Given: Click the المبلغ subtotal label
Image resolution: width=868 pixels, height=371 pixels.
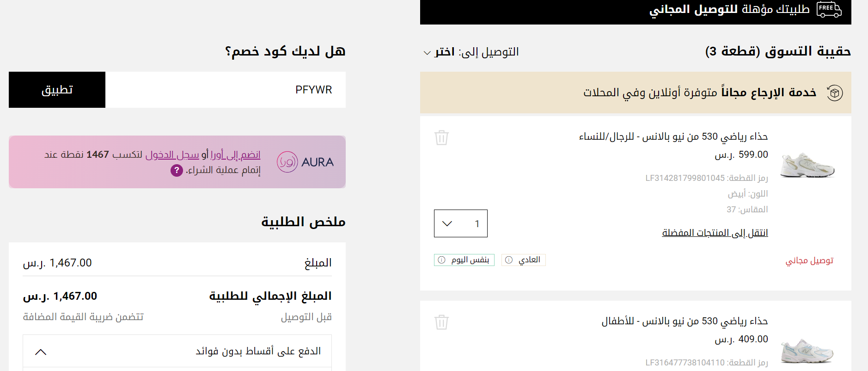Looking at the screenshot, I should 318,263.
